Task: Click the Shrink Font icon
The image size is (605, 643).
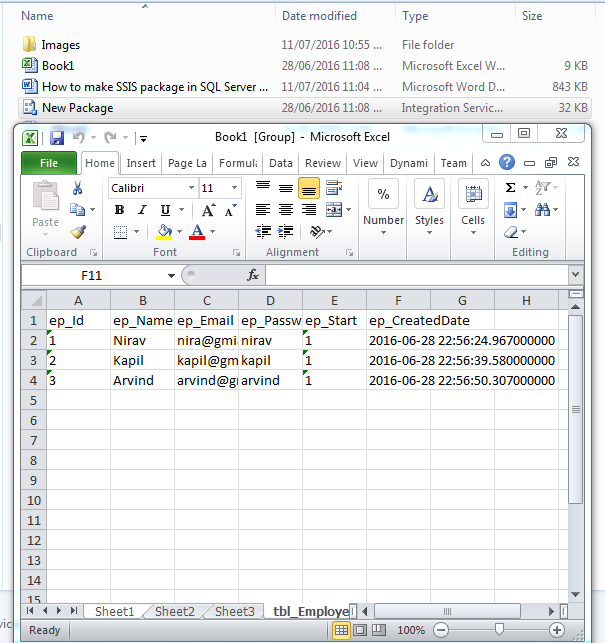Action: click(231, 210)
